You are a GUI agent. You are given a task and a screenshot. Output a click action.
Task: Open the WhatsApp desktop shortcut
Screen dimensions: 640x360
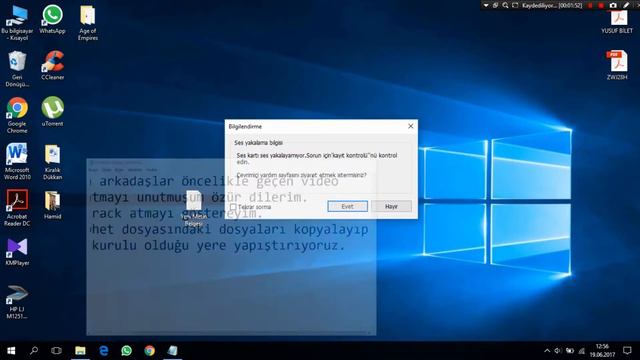pos(52,19)
